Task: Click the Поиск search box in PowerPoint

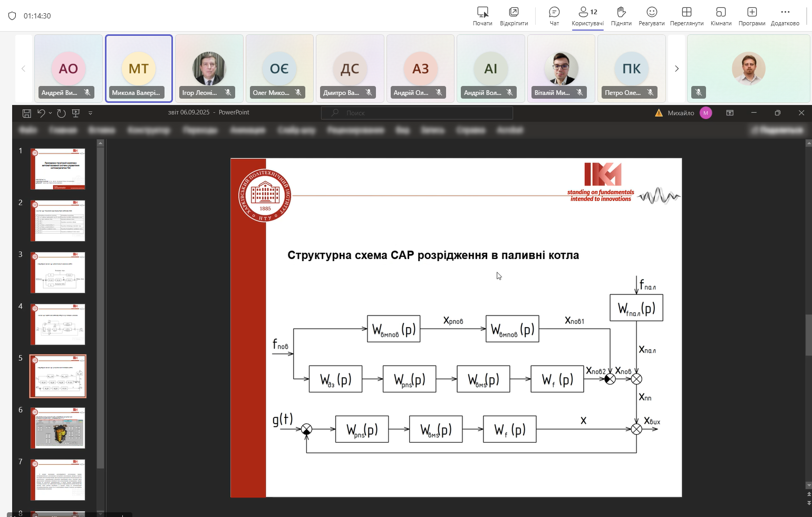Action: [x=417, y=113]
